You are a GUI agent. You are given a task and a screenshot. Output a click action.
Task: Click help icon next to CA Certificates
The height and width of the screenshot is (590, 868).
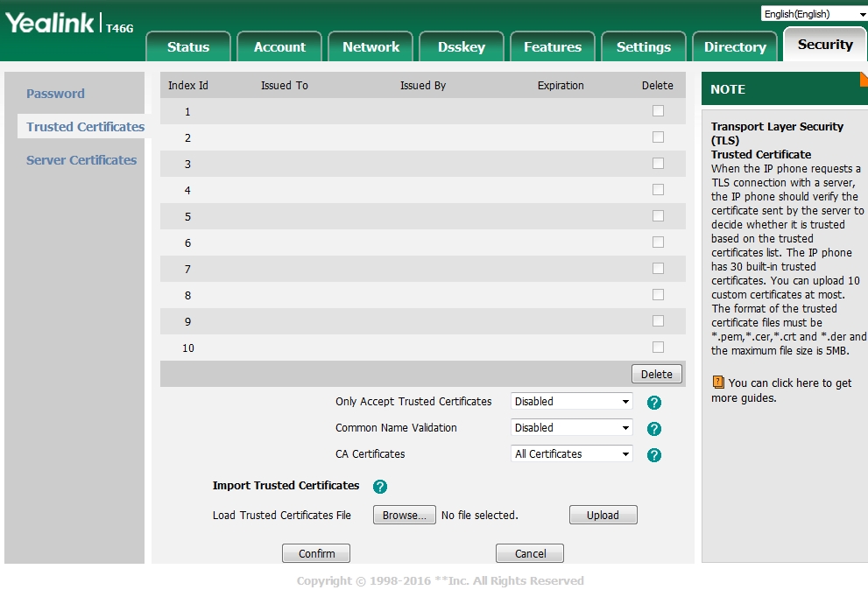[x=653, y=455]
